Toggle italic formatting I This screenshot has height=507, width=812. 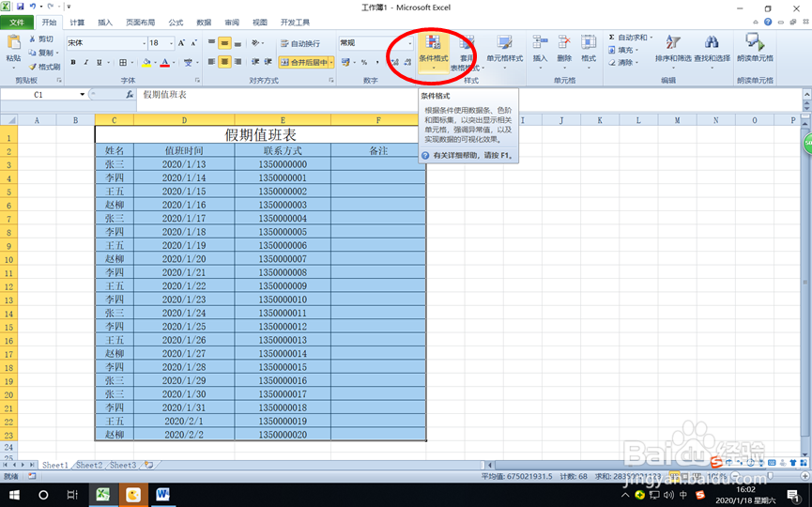[86, 62]
